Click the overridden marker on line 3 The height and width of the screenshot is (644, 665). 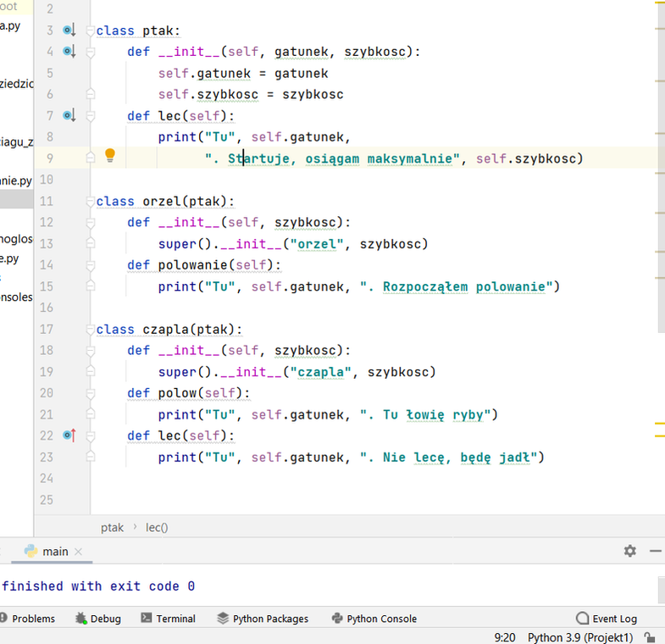(69, 31)
